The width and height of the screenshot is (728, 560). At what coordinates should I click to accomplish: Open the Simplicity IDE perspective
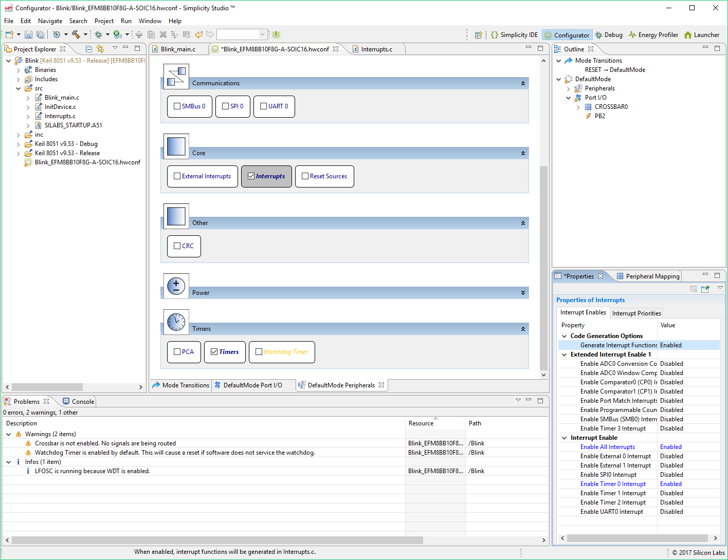[x=514, y=35]
